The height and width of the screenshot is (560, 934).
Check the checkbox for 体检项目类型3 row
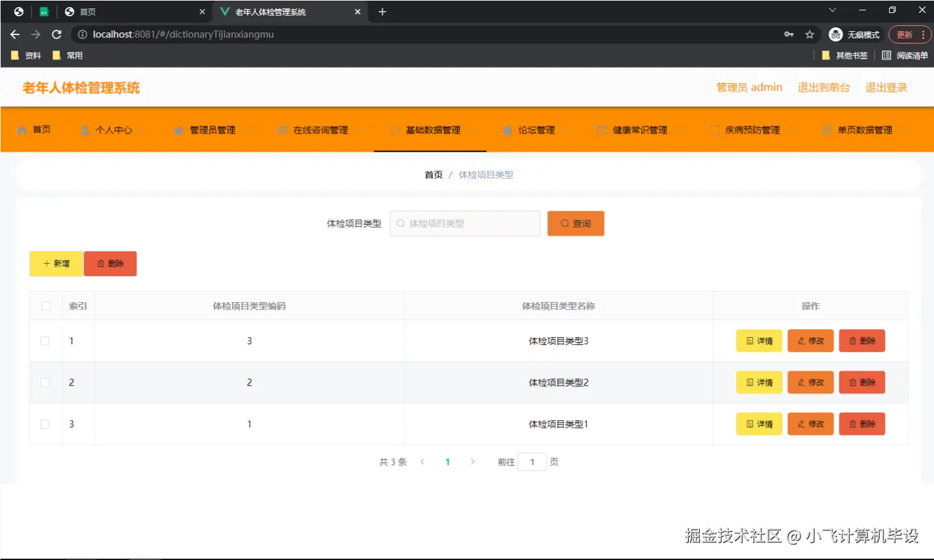45,340
